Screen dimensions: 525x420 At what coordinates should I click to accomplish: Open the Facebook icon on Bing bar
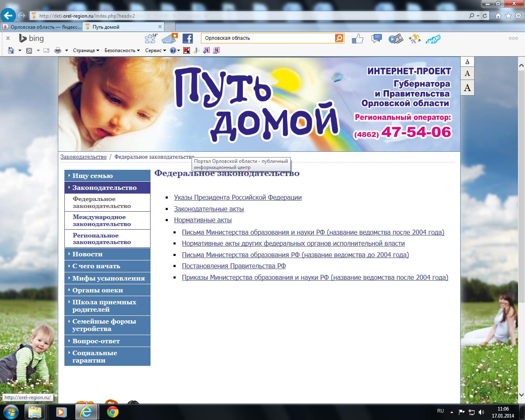click(187, 39)
